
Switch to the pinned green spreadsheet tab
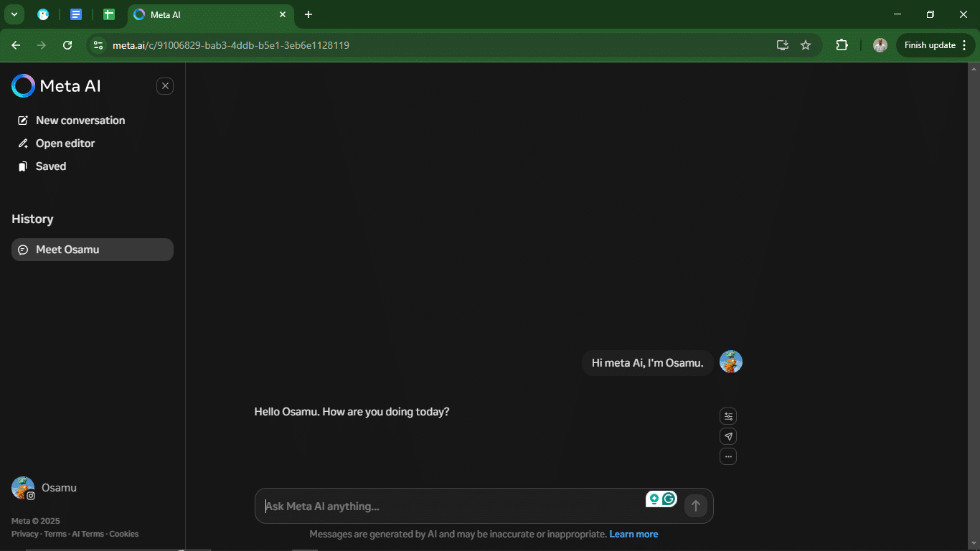[109, 14]
